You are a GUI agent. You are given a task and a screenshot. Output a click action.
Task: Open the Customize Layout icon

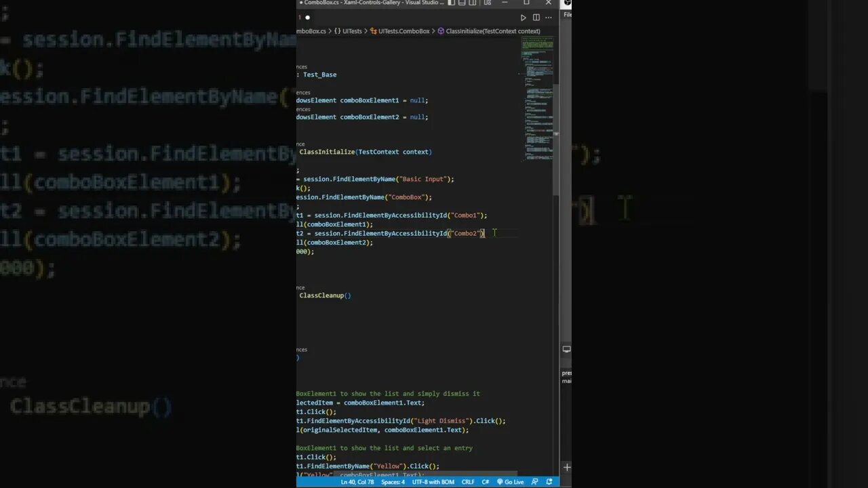tap(487, 3)
